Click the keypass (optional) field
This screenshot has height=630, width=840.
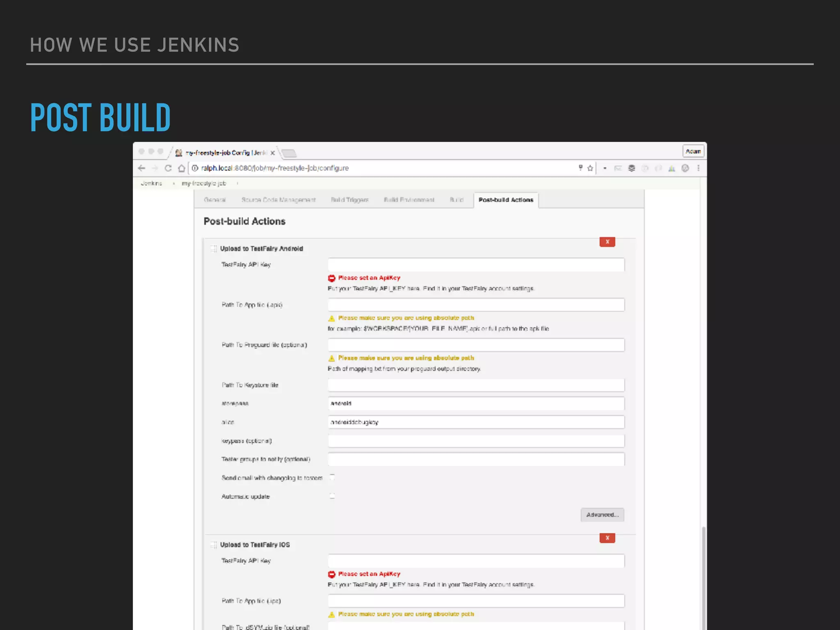tap(476, 441)
